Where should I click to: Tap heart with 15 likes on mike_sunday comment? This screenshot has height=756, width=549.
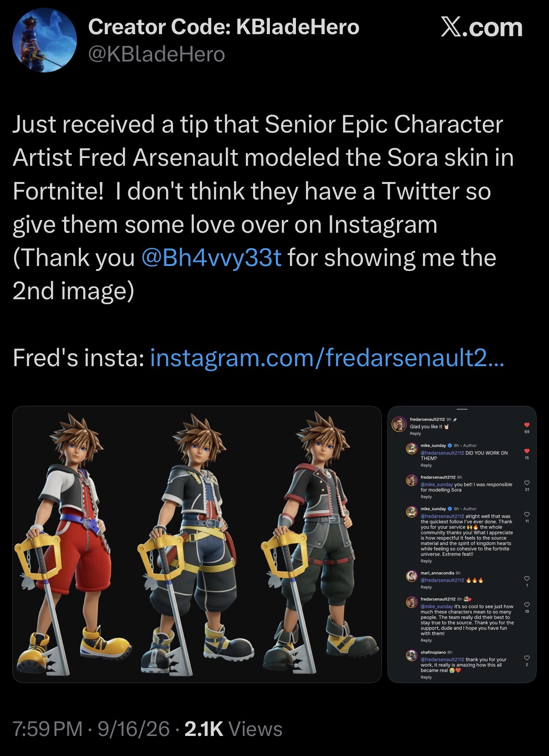(527, 451)
